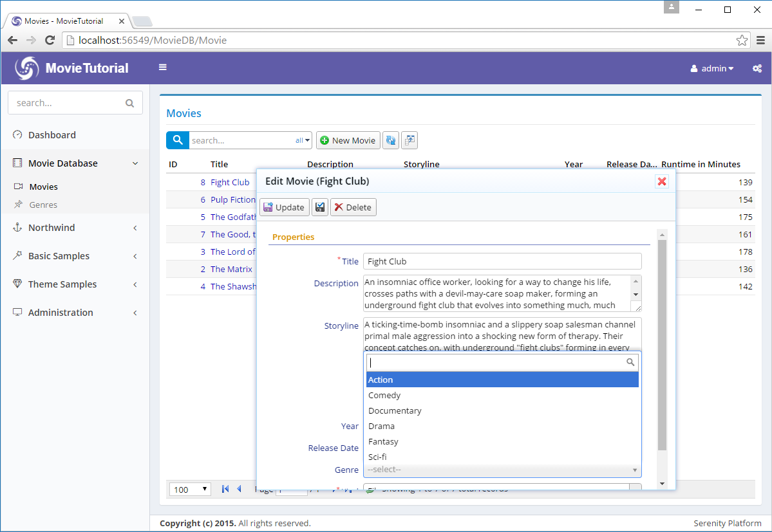Click the settings gears icon in header
Viewport: 772px width, 532px height.
[x=757, y=68]
